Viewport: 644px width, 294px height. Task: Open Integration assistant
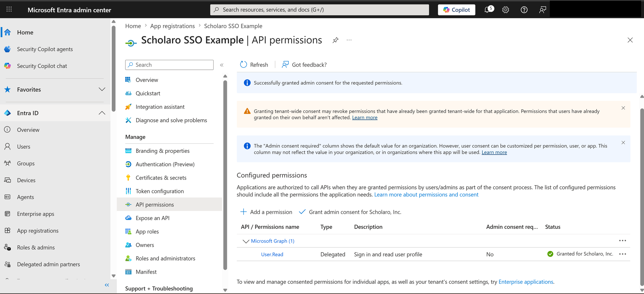(160, 107)
